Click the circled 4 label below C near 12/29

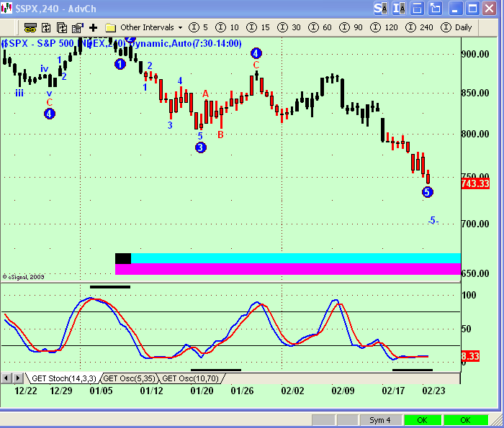point(50,114)
